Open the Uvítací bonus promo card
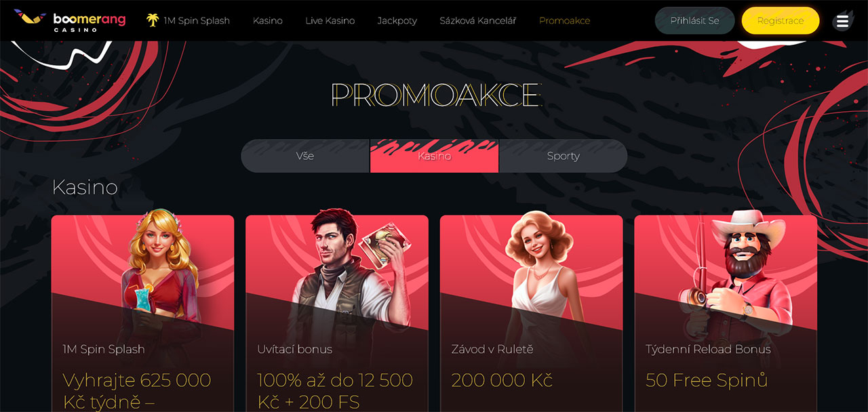This screenshot has height=412, width=868. (x=337, y=313)
